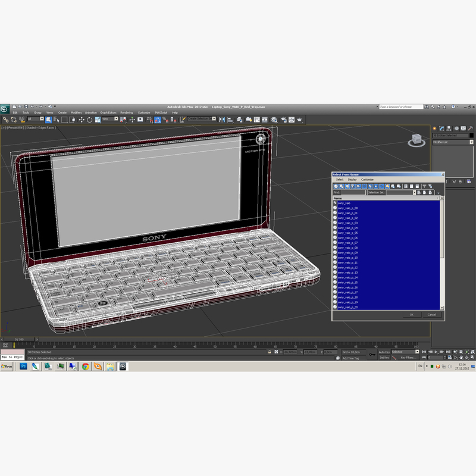Click the Schematic View icon

[264, 120]
